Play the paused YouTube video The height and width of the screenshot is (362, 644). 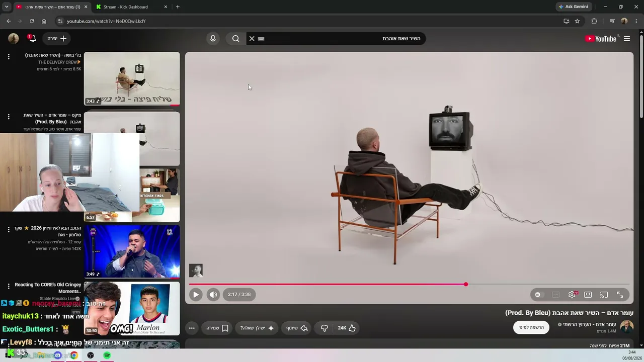click(x=196, y=295)
